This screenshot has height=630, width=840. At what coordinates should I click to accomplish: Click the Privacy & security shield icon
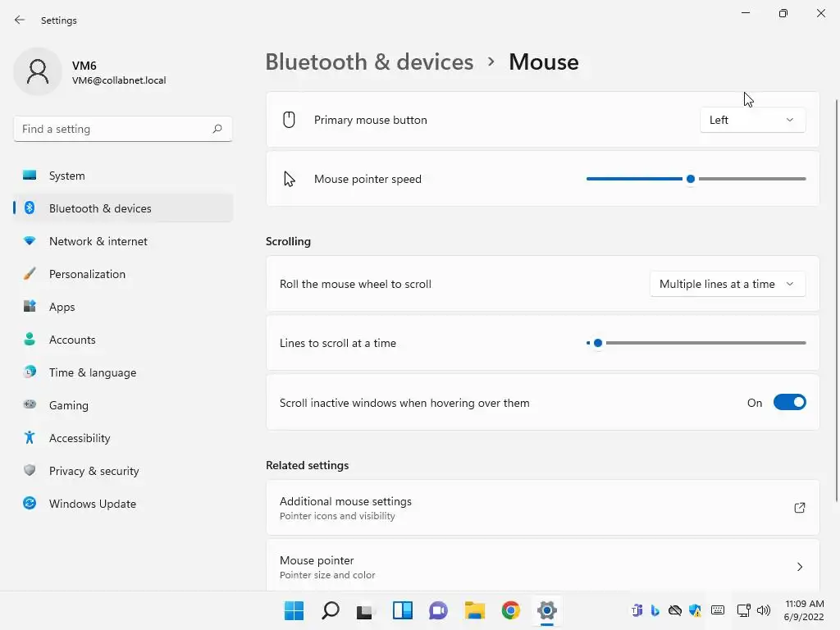(30, 471)
